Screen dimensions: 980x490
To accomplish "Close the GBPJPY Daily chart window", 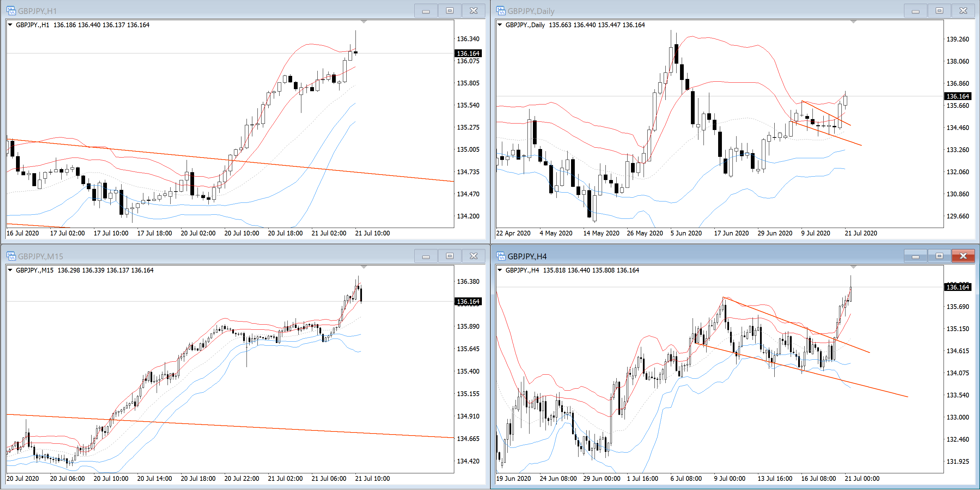I will click(963, 11).
